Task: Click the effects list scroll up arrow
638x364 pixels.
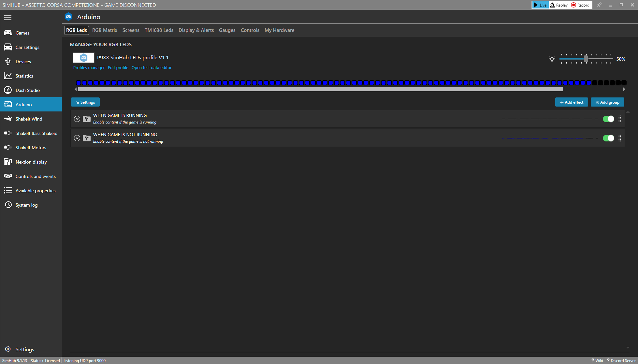Action: [628, 112]
